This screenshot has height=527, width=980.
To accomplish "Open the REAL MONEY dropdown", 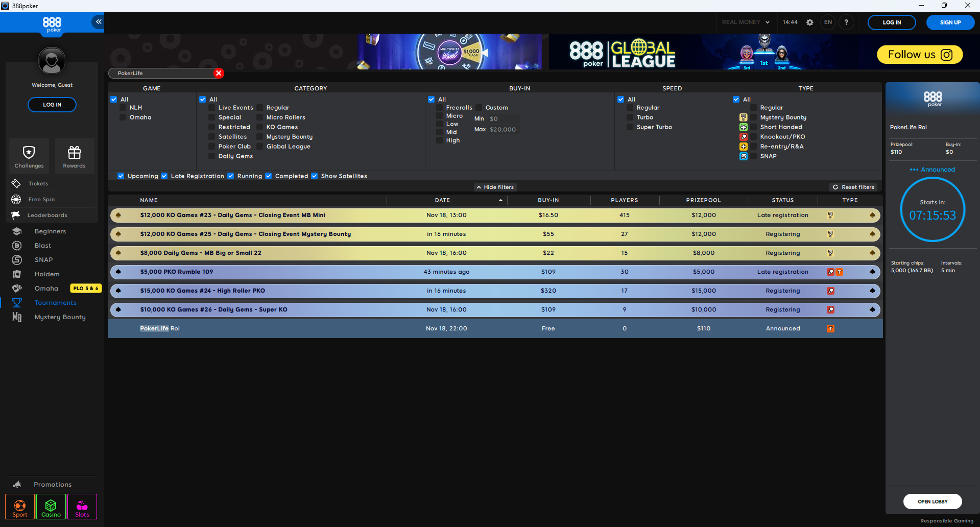I will coord(746,22).
